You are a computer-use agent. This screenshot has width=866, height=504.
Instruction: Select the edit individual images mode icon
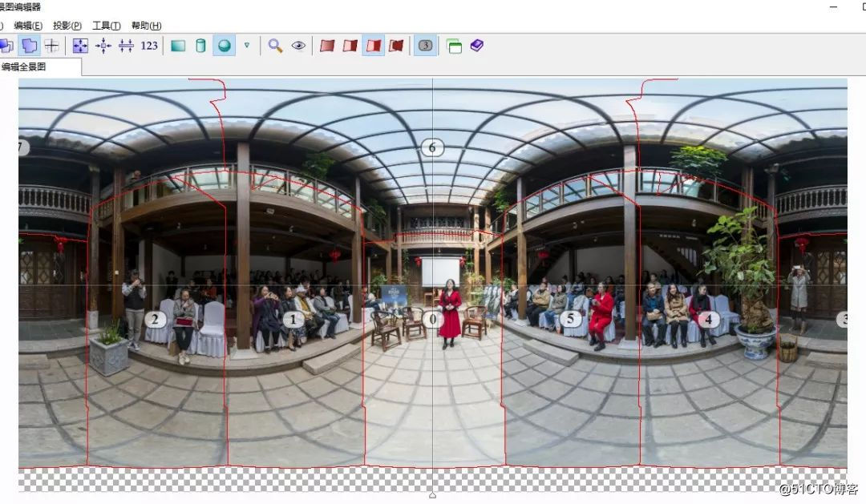point(6,45)
